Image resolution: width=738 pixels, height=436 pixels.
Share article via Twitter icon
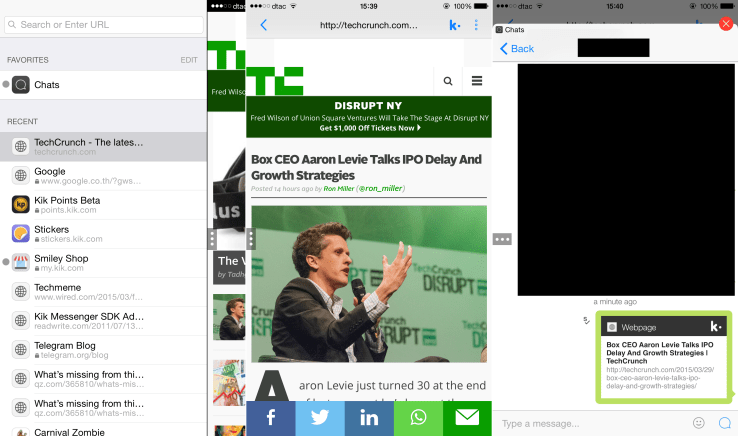320,418
